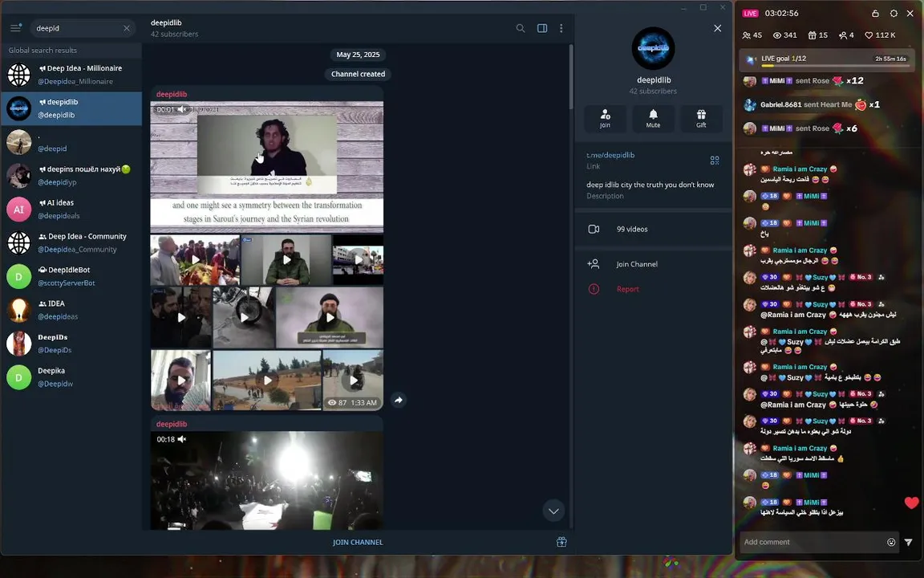Click Join Channel in the info panel
Image resolution: width=924 pixels, height=578 pixels.
click(653, 264)
